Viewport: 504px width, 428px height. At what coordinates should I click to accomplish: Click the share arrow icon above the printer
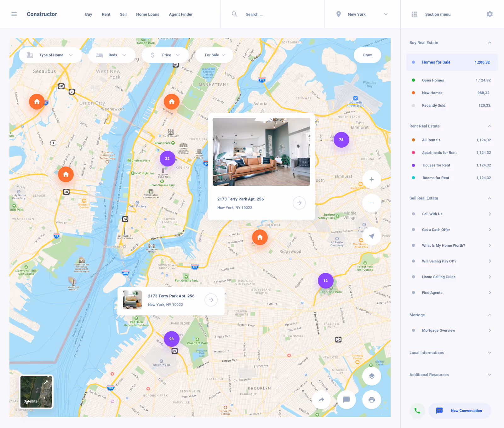pos(321,400)
